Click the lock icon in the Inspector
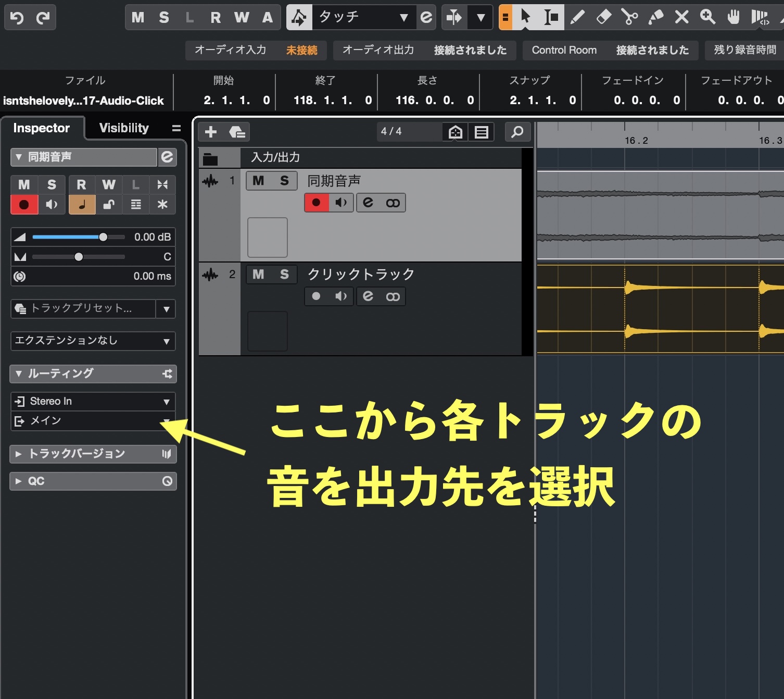The width and height of the screenshot is (784, 699). pos(109,204)
